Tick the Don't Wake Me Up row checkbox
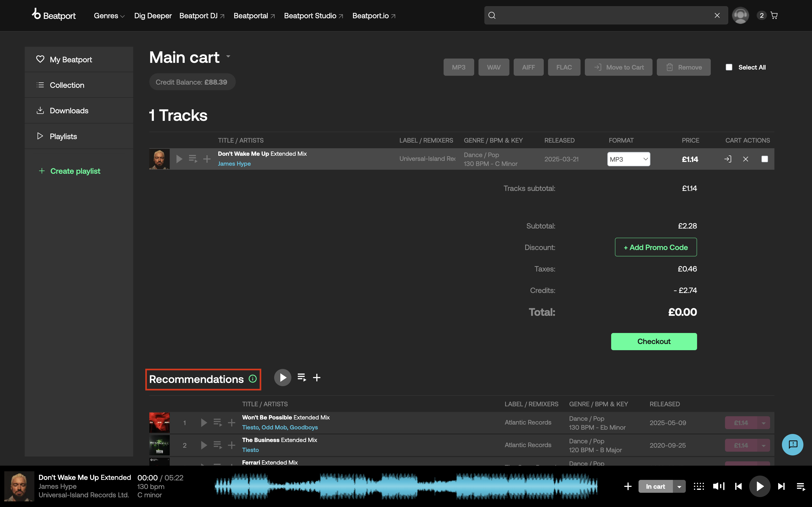Screen dimensions: 812x507 765,159
